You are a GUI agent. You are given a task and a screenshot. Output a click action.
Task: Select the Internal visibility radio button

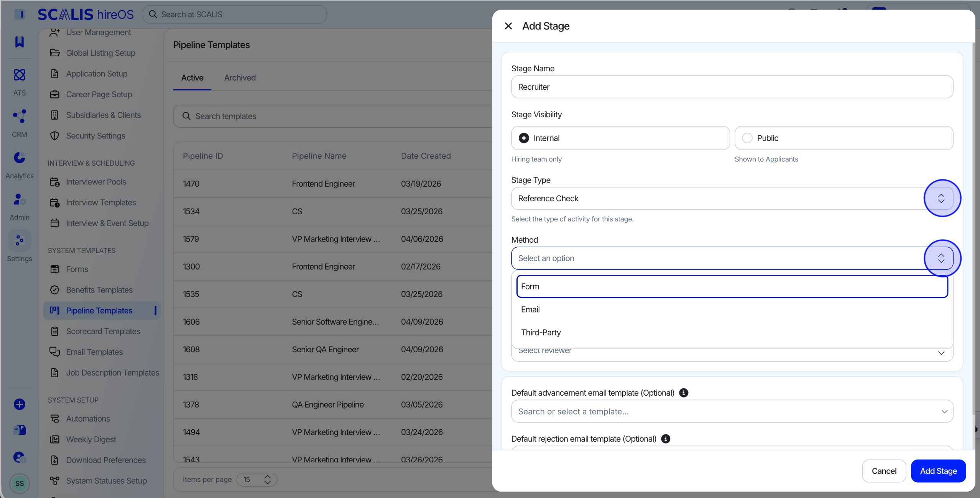pyautogui.click(x=524, y=138)
